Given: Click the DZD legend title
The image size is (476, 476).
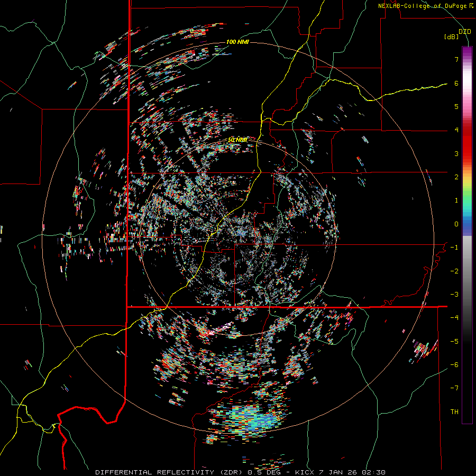Looking at the screenshot, I should [464, 32].
